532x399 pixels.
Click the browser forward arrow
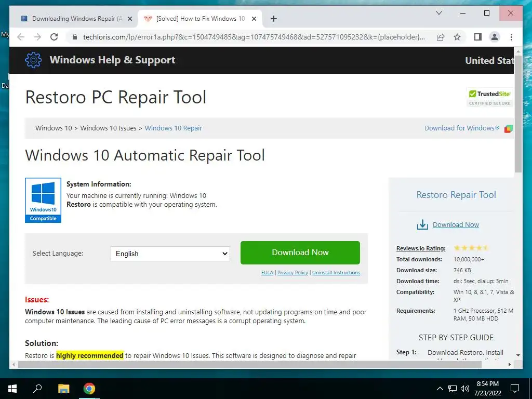[x=37, y=37]
